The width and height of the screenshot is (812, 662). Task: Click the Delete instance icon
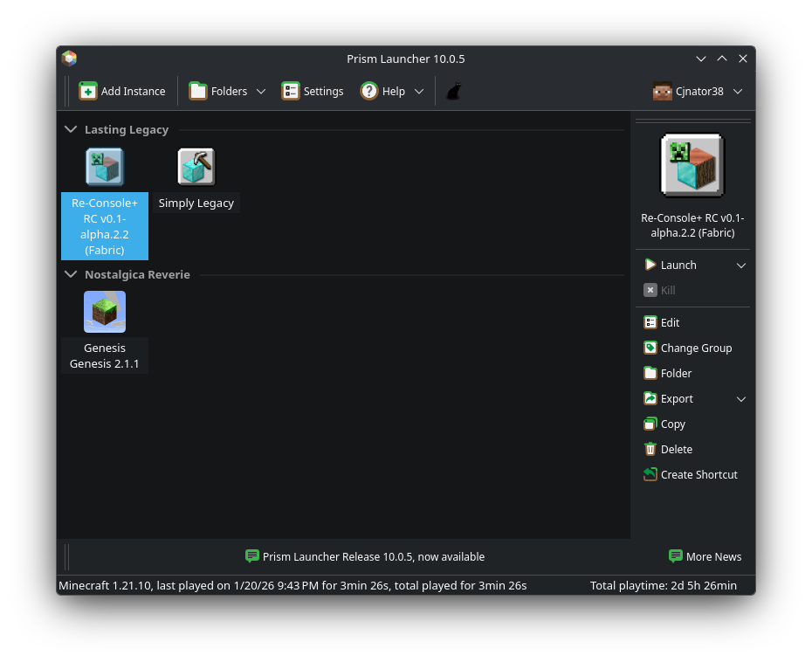pyautogui.click(x=649, y=449)
